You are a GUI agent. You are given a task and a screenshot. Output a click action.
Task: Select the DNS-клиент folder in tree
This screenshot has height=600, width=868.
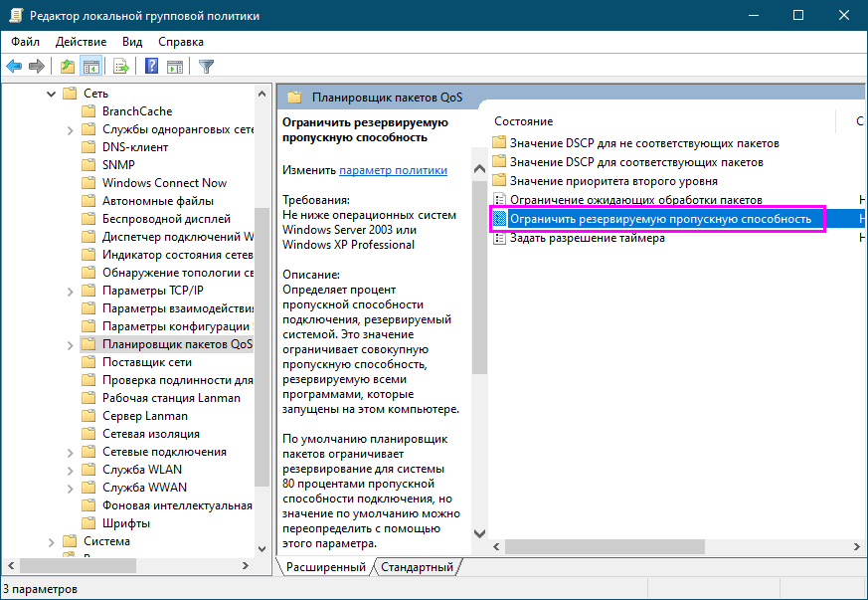pyautogui.click(x=135, y=147)
